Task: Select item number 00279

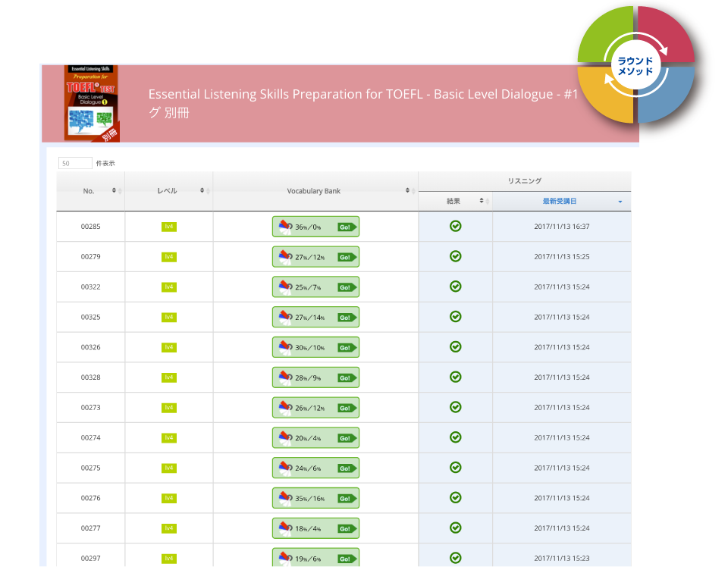Action: [90, 257]
